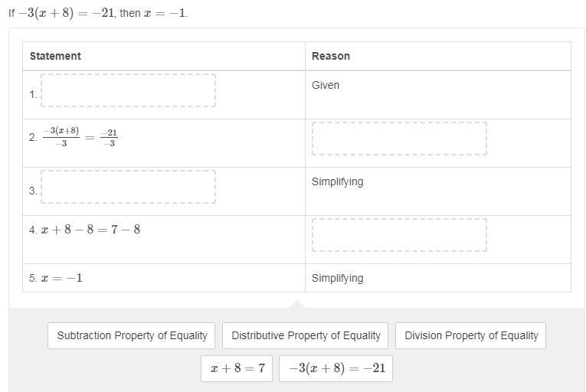This screenshot has width=586, height=392.
Task: Click the Reason column header
Action: tap(331, 56)
